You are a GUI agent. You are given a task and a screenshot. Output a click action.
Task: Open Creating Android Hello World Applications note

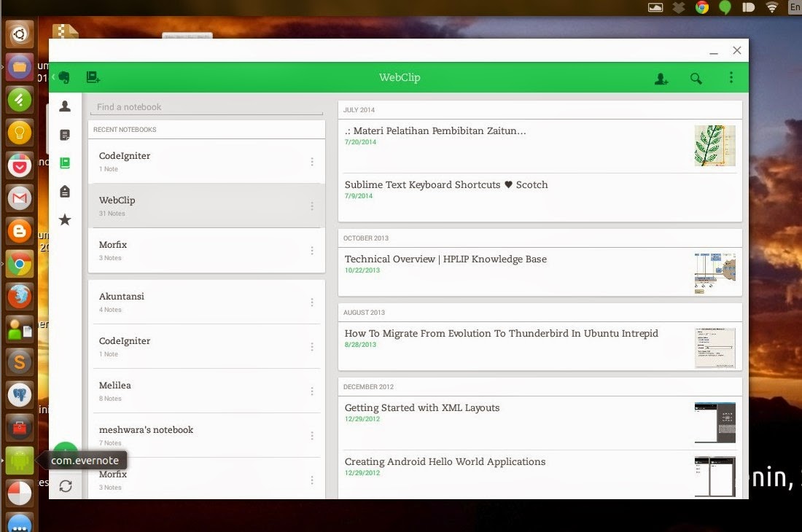tap(540, 474)
